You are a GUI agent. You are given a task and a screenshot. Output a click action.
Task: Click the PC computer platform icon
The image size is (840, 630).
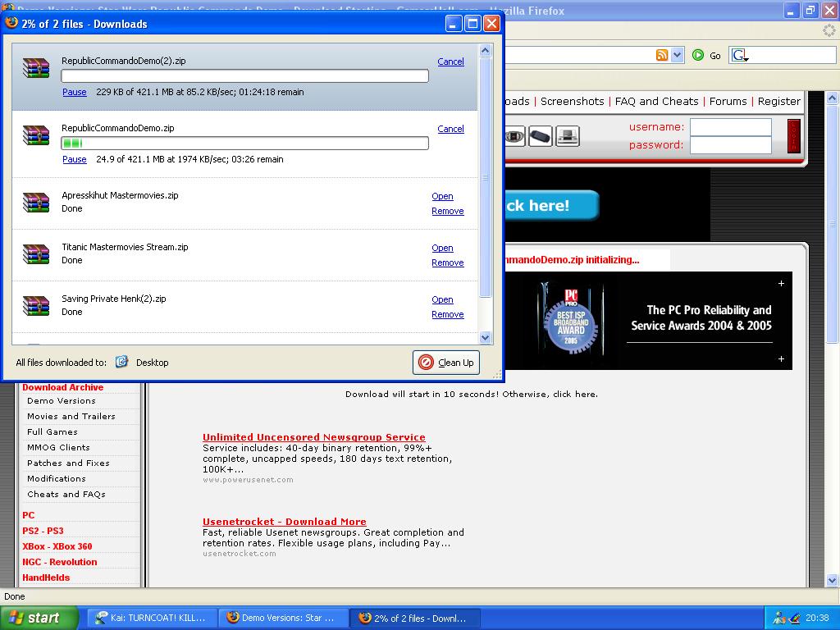point(568,137)
